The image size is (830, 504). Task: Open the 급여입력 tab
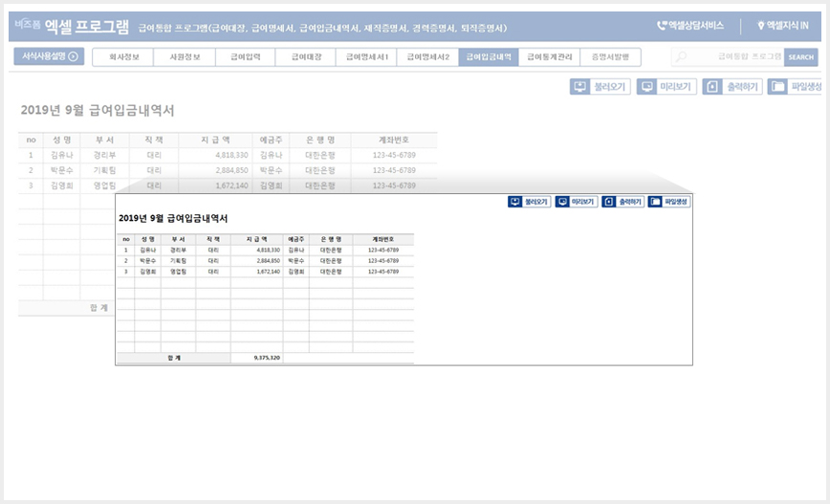pyautogui.click(x=245, y=57)
